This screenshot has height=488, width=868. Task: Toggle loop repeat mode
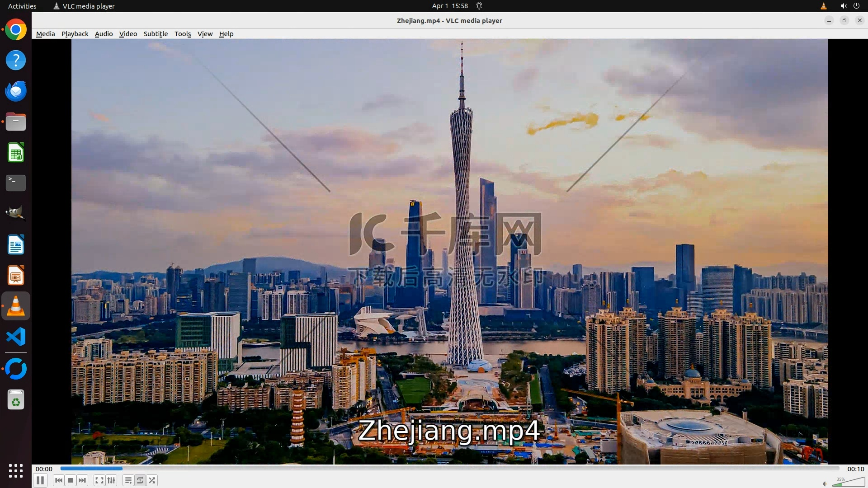(x=140, y=480)
